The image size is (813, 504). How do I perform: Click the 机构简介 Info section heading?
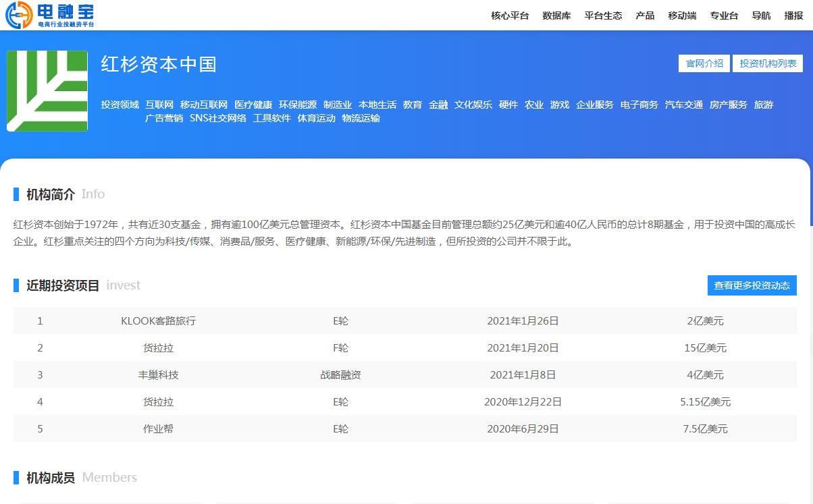(x=65, y=194)
